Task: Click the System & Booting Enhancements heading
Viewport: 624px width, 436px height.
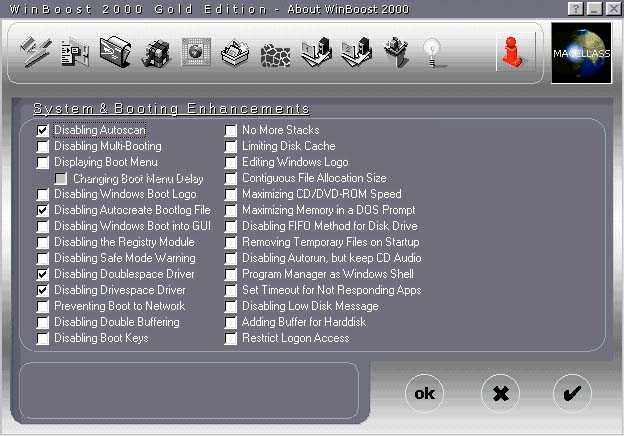Action: 172,109
